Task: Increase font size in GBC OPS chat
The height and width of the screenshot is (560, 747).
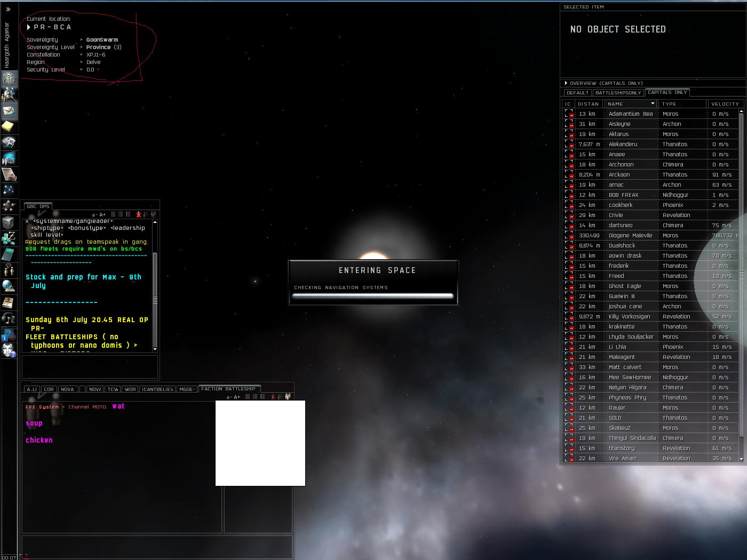Action: tap(102, 215)
